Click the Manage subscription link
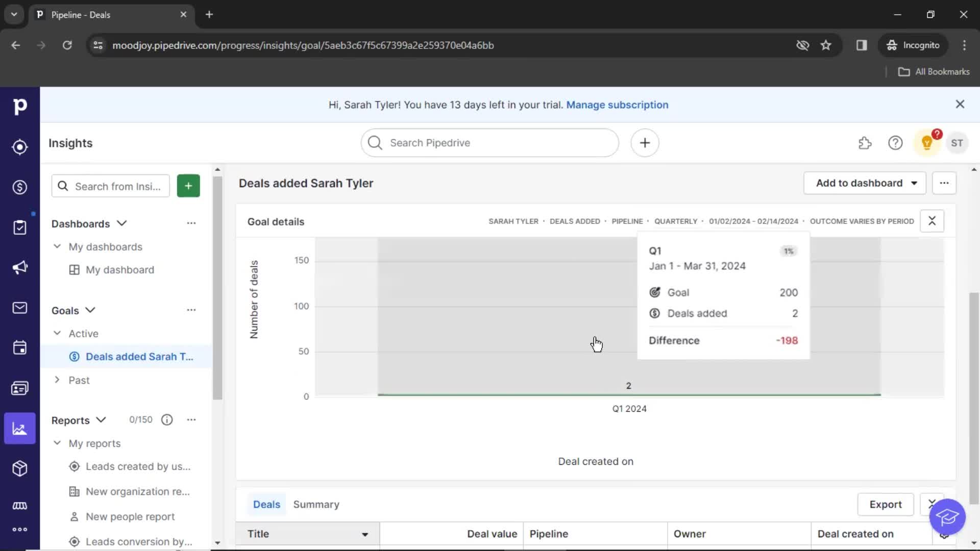Screen dimensions: 980x551 tap(617, 104)
